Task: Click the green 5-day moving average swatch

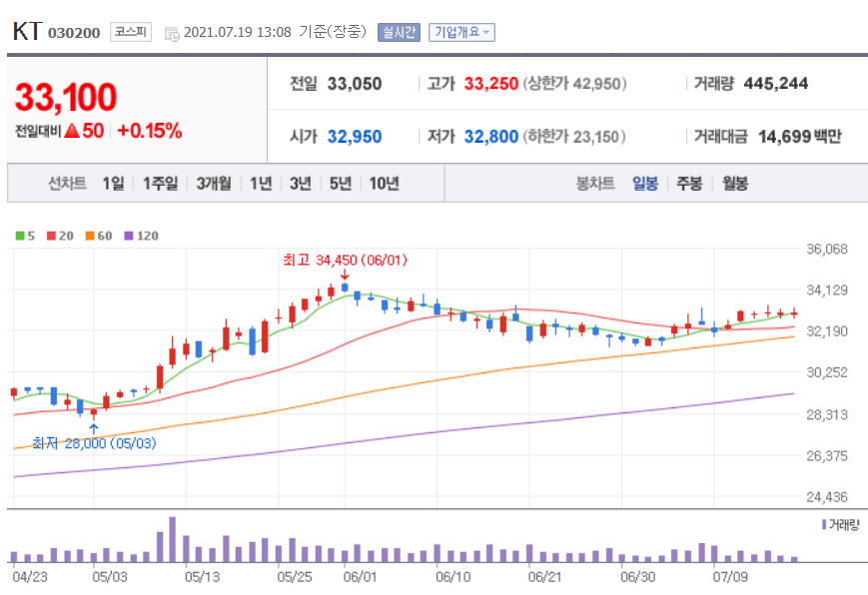Action: [20, 236]
